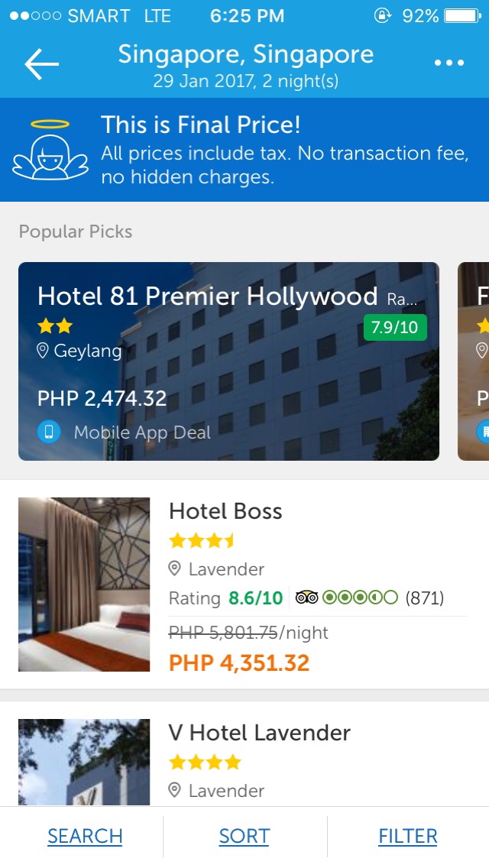Tap the partially visible next popular pick
The height and width of the screenshot is (868, 489).
click(x=474, y=361)
